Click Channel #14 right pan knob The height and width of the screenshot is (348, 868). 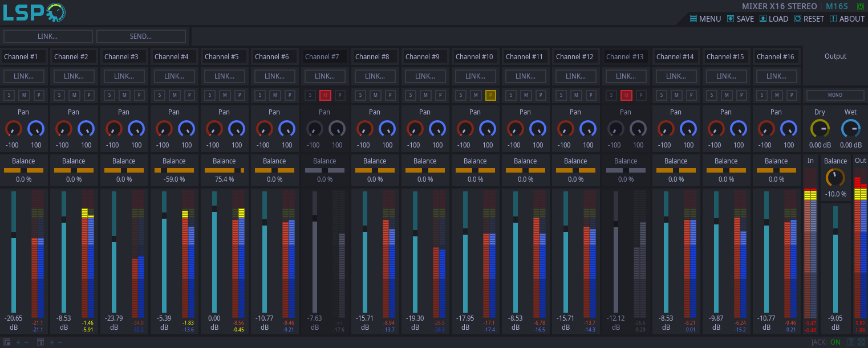coord(688,129)
